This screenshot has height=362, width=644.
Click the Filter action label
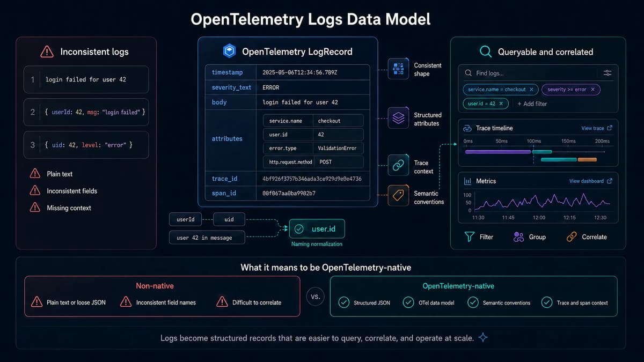coord(486,237)
